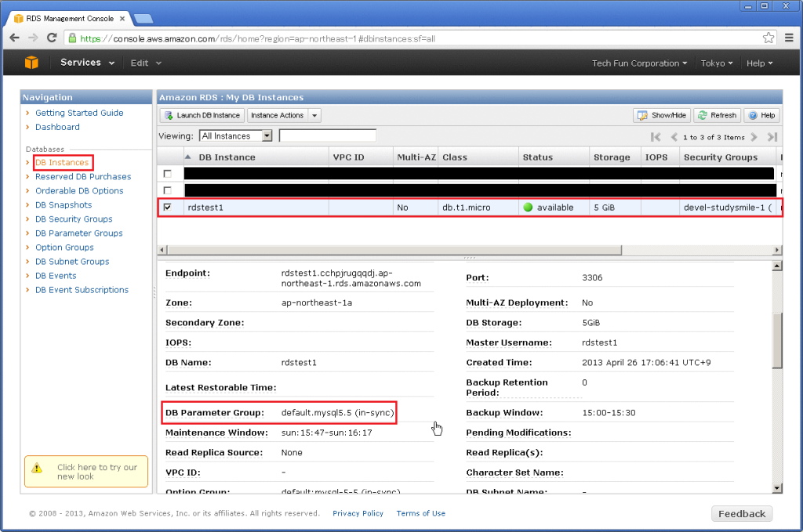Tick the second redacted instance checkbox
The width and height of the screenshot is (803, 532).
(x=168, y=190)
